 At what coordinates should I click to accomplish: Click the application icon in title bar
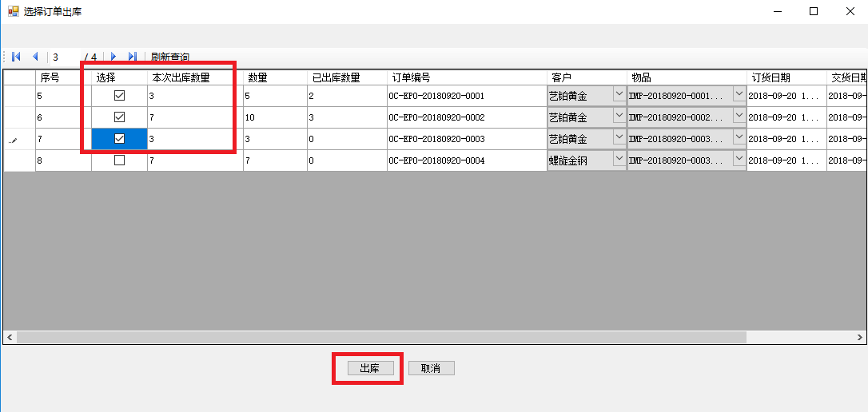(x=14, y=11)
